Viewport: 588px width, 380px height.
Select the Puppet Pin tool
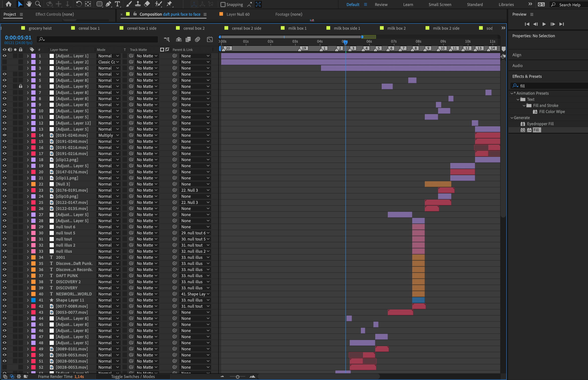tap(169, 4)
